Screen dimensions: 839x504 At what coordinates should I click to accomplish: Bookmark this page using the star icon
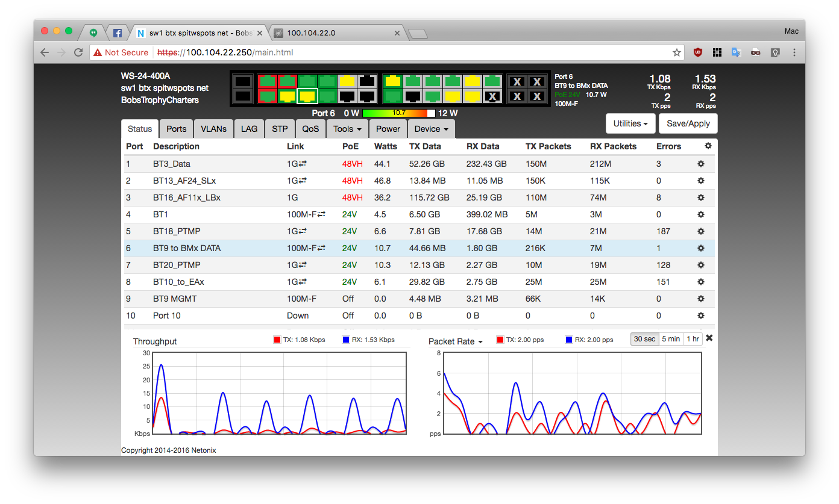pos(677,52)
